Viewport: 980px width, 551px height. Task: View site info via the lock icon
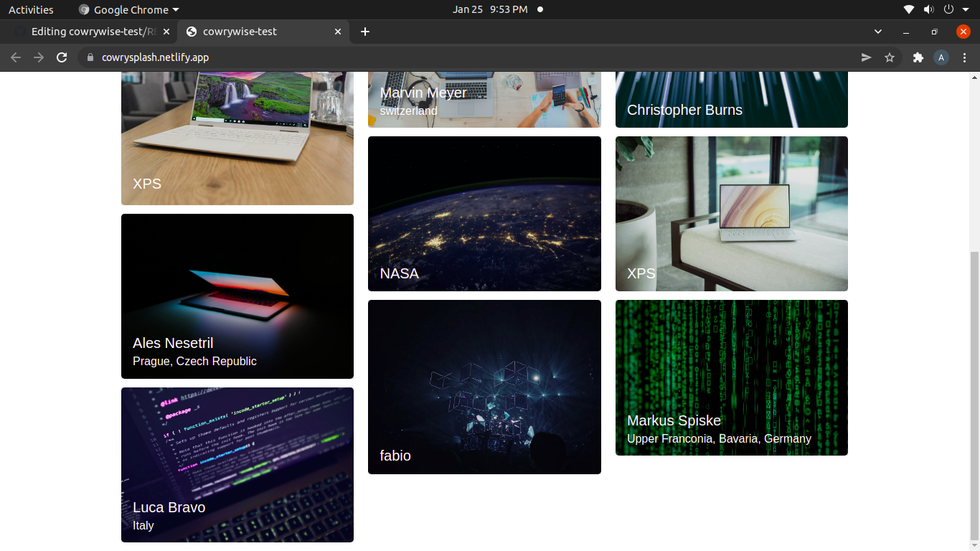click(x=90, y=57)
